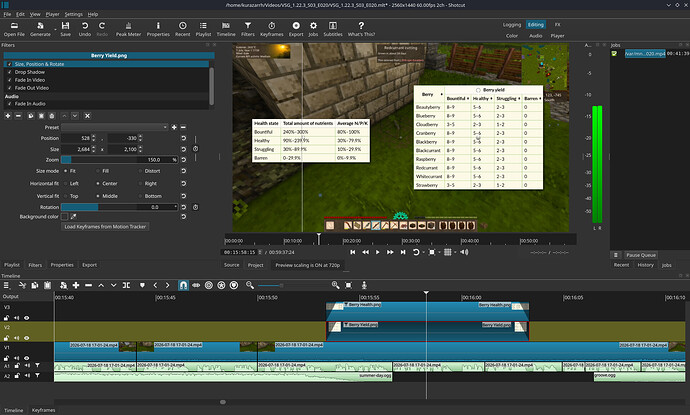The height and width of the screenshot is (415, 690).
Task: Adjust the Zoom slider
Action: pos(119,160)
